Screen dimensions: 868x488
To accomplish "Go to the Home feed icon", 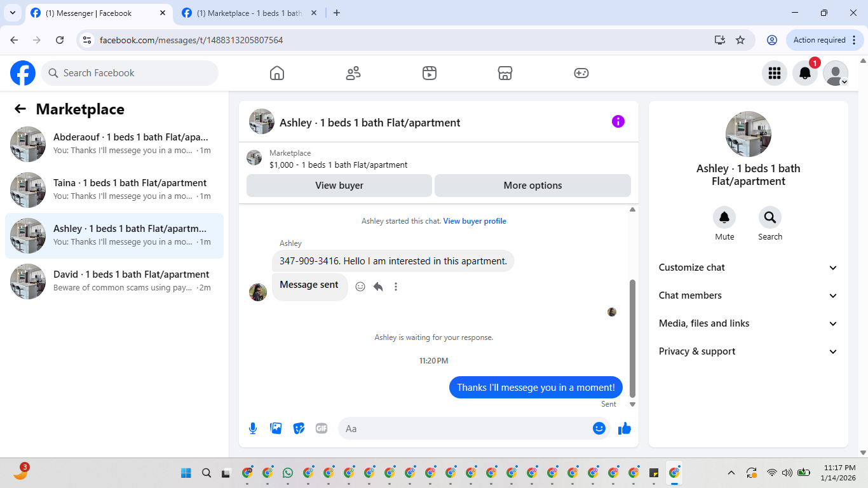I will 277,73.
